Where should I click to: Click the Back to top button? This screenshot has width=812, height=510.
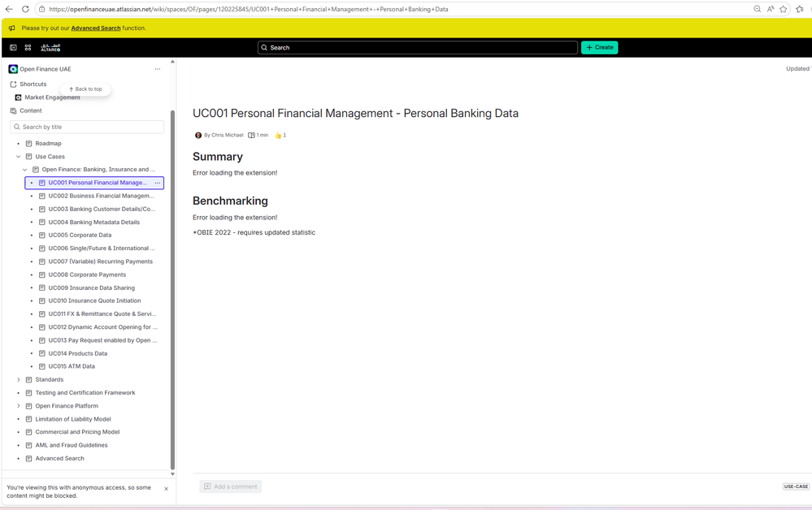click(85, 89)
